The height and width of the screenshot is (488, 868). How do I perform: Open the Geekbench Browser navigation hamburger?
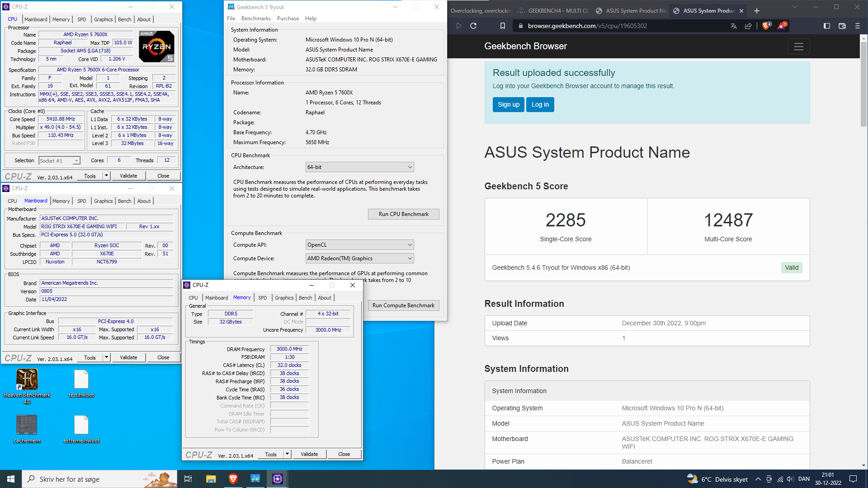tap(798, 46)
